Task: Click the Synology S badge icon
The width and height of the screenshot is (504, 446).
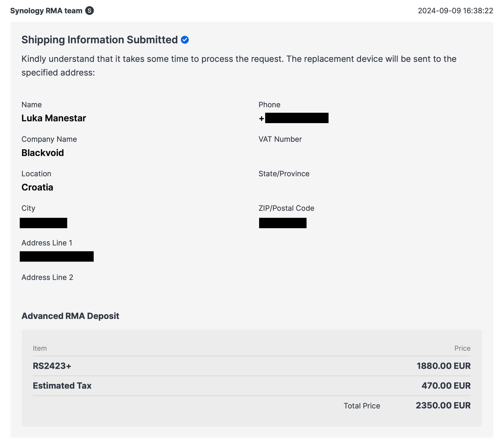Action: [x=89, y=11]
